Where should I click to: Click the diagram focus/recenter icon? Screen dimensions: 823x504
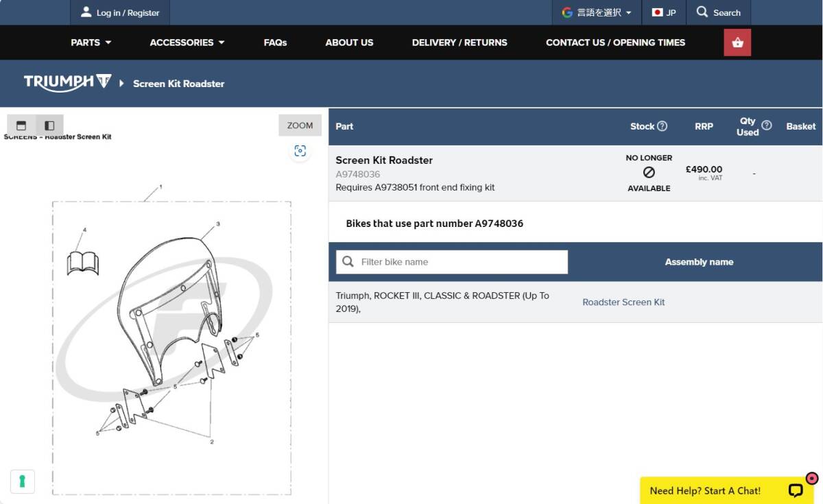point(300,151)
